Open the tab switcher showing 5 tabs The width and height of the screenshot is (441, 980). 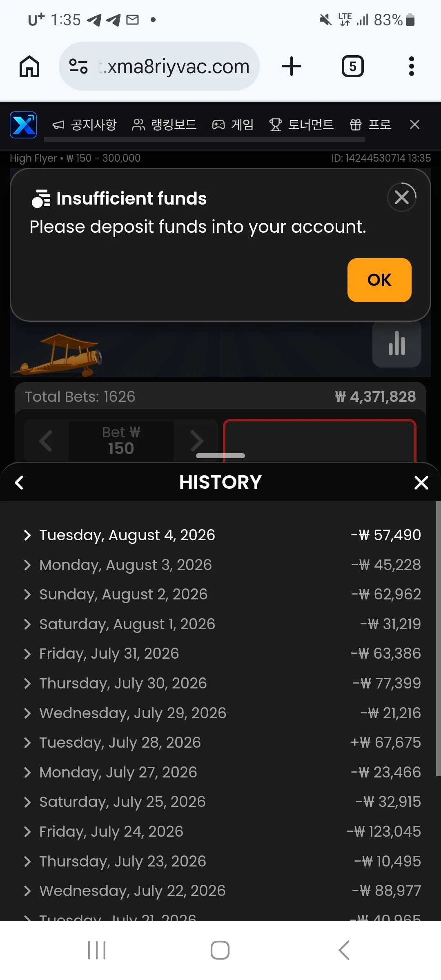pyautogui.click(x=353, y=66)
